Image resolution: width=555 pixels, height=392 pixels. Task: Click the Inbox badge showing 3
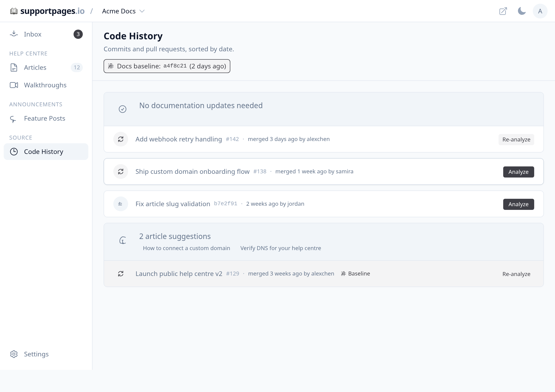click(x=78, y=34)
